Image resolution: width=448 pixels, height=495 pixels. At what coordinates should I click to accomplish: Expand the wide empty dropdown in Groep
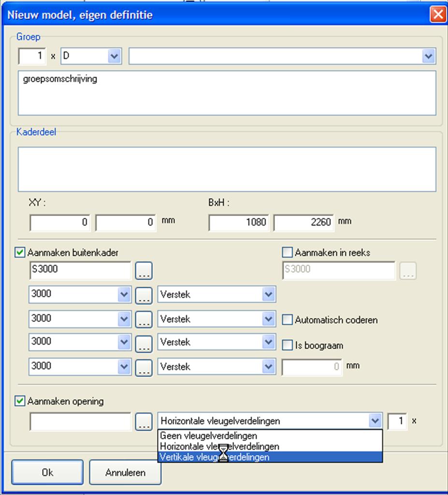pyautogui.click(x=428, y=56)
